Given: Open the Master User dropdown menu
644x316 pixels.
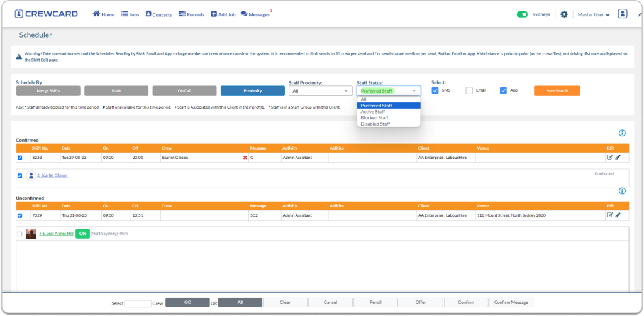Looking at the screenshot, I should click(x=594, y=14).
